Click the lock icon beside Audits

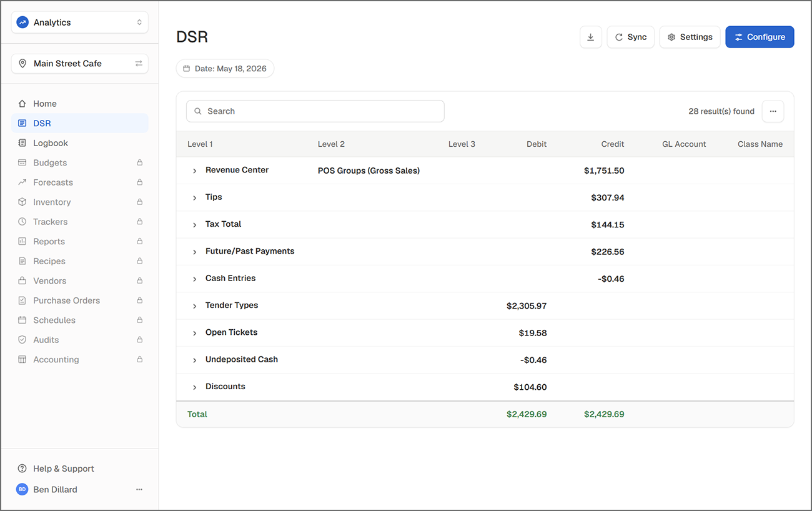click(140, 340)
